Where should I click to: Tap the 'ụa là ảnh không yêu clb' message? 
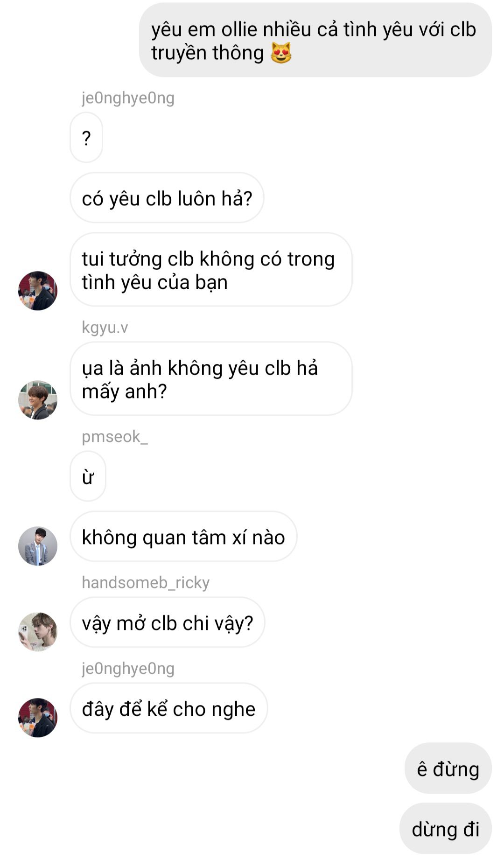[x=211, y=379]
